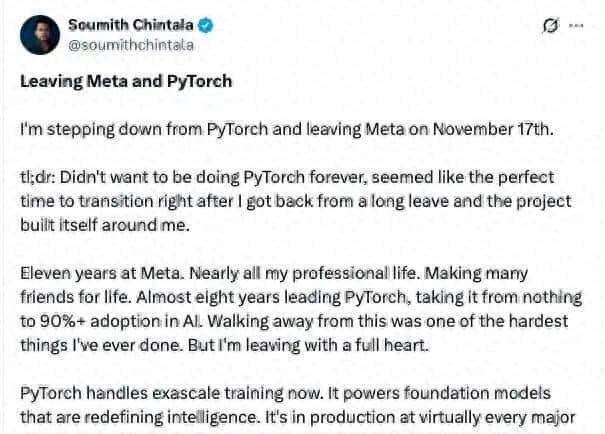
Task: Open the Grok slashed-circle icon
Action: click(548, 26)
